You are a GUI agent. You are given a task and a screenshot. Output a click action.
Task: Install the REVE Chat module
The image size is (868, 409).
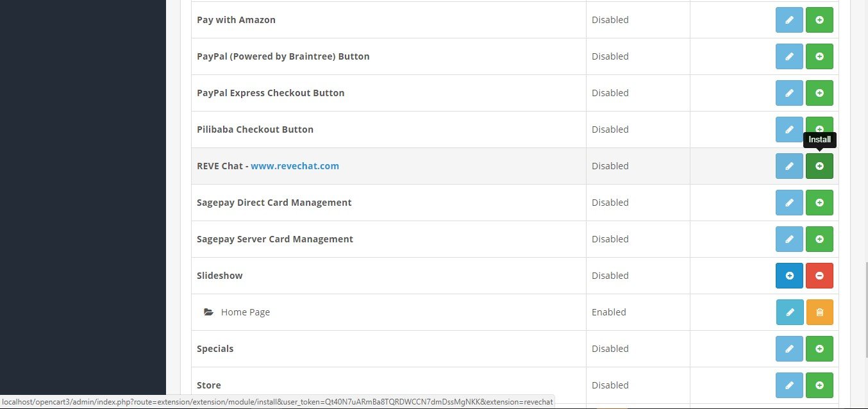[x=819, y=166]
